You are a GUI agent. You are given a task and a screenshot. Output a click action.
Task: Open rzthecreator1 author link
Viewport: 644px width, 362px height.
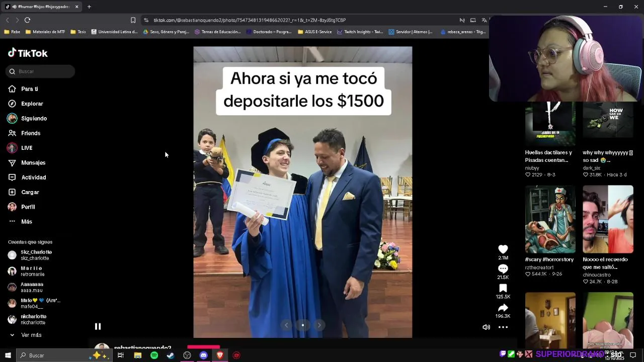[539, 267]
